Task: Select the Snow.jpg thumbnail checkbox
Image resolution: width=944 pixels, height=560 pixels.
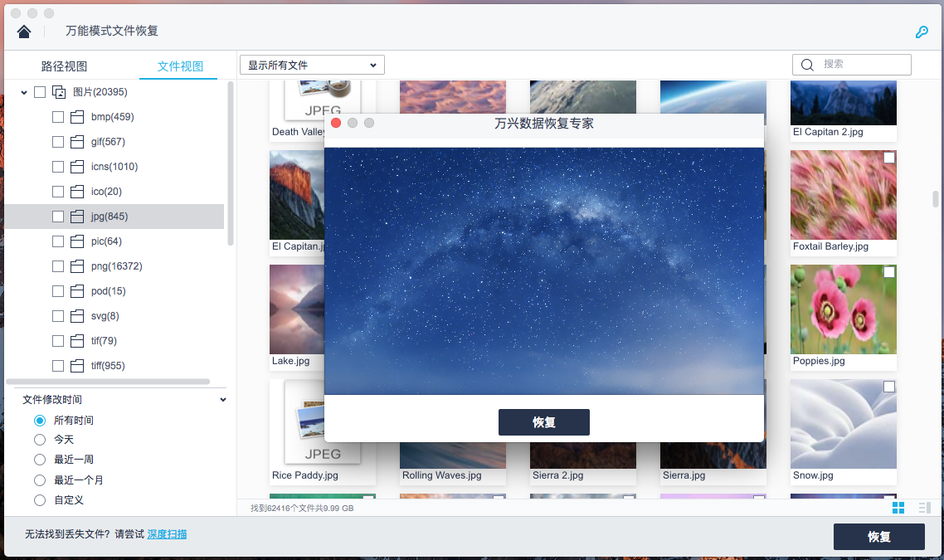Action: (889, 387)
